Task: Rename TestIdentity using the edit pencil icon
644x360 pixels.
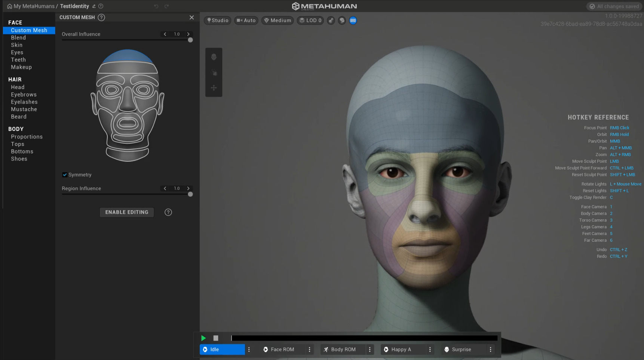Action: pos(94,6)
